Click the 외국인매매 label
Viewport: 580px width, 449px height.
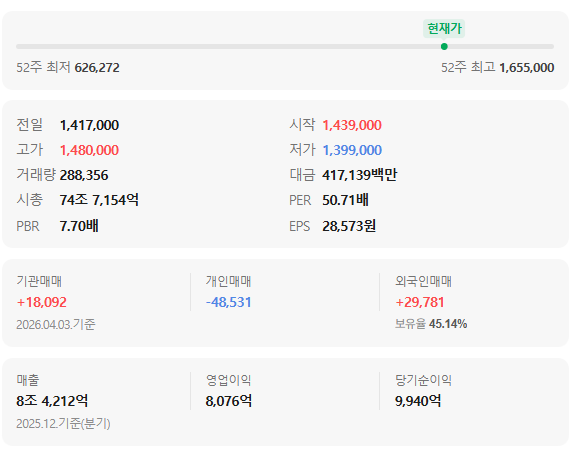(423, 281)
